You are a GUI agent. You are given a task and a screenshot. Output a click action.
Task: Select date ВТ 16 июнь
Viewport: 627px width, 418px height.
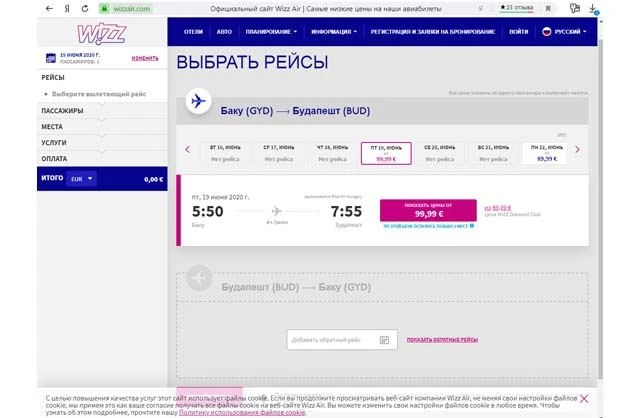(x=225, y=153)
